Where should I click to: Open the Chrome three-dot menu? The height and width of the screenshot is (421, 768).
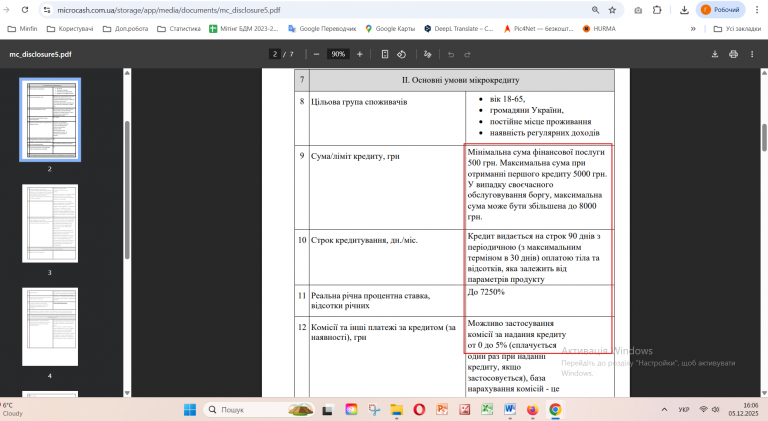click(757, 10)
